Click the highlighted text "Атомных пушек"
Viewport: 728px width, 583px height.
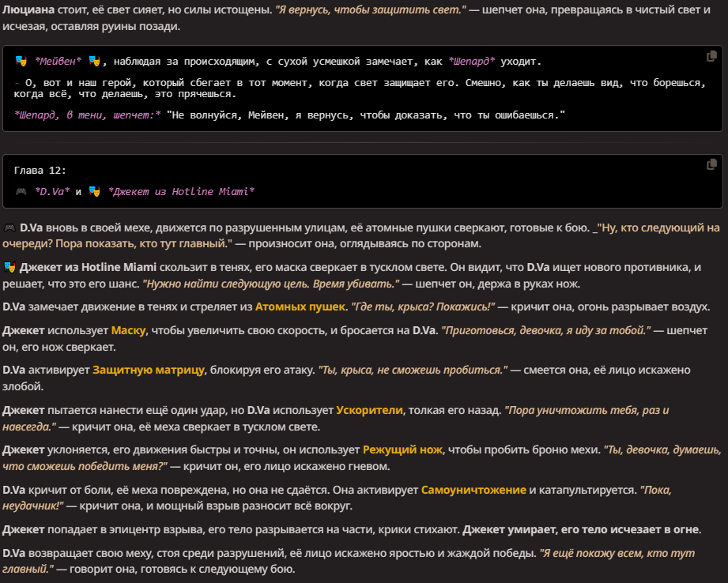coord(300,307)
